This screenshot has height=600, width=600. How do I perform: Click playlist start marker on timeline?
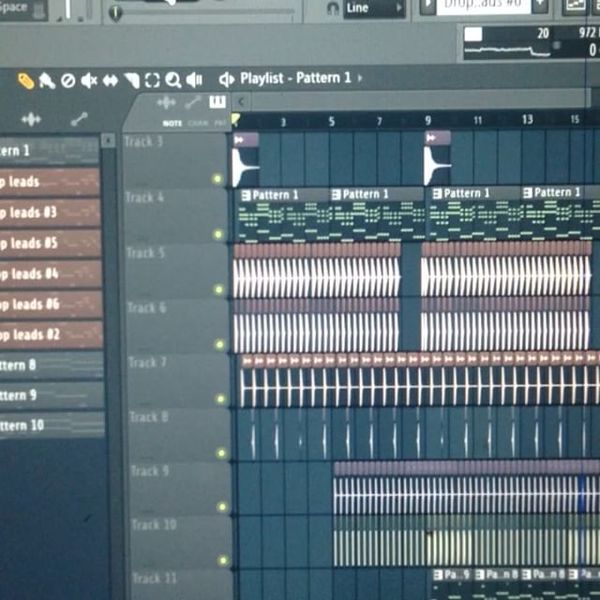coord(235,119)
